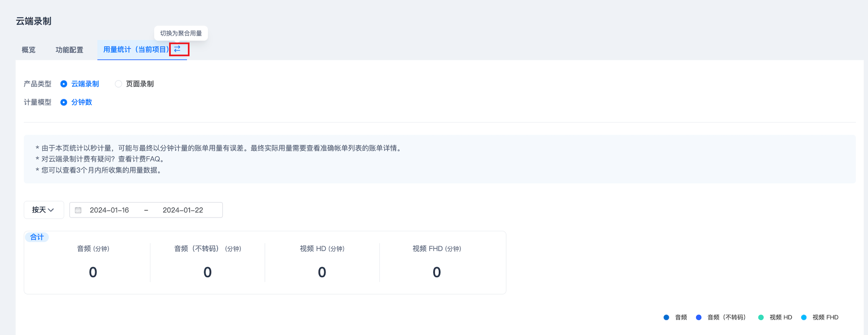Click the 音频（不转码）(分钟) total heading
This screenshot has height=335, width=868.
(x=207, y=249)
